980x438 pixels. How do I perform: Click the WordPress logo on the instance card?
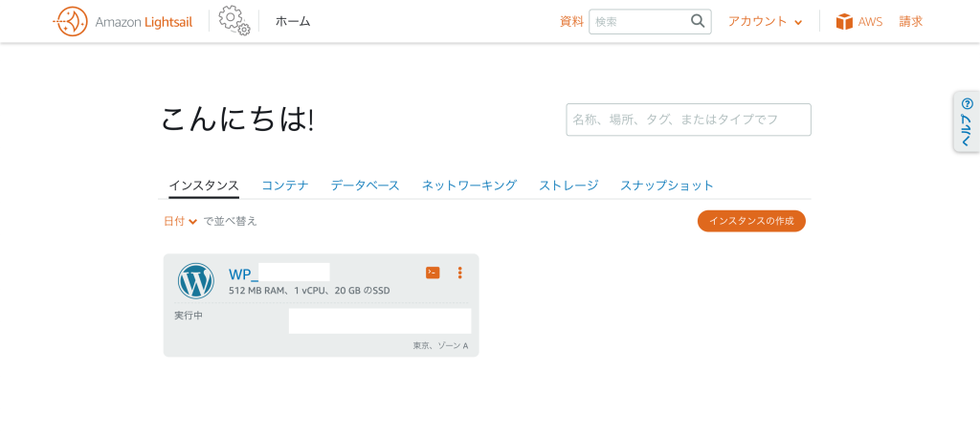[195, 280]
